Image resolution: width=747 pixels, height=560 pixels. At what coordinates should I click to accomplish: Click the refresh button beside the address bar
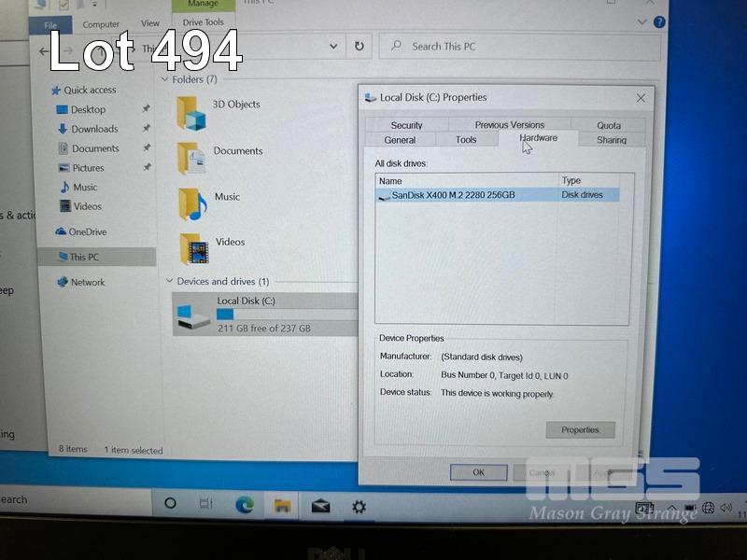359,46
